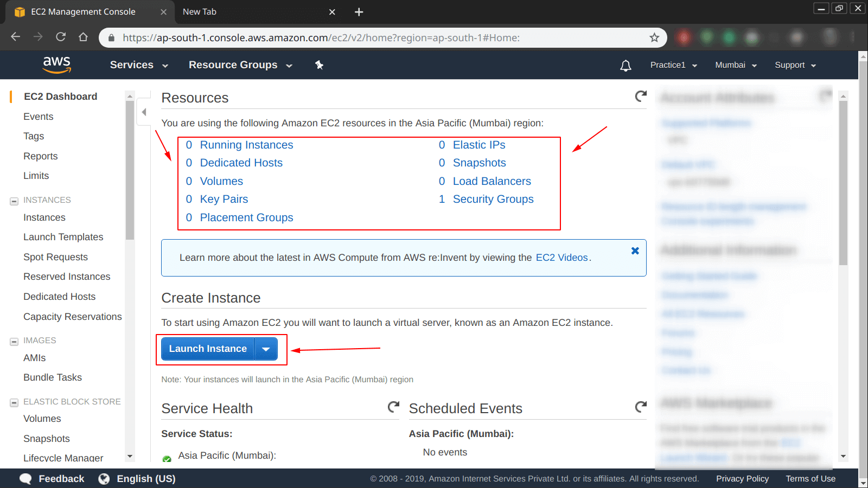The width and height of the screenshot is (868, 488).
Task: Close the New Tab tab
Action: (x=332, y=12)
